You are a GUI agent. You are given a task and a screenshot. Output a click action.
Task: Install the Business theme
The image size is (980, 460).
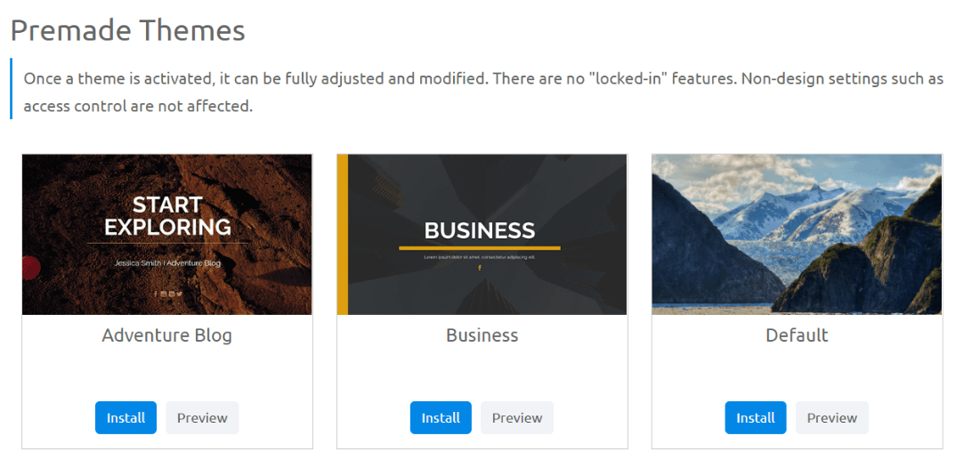[441, 417]
